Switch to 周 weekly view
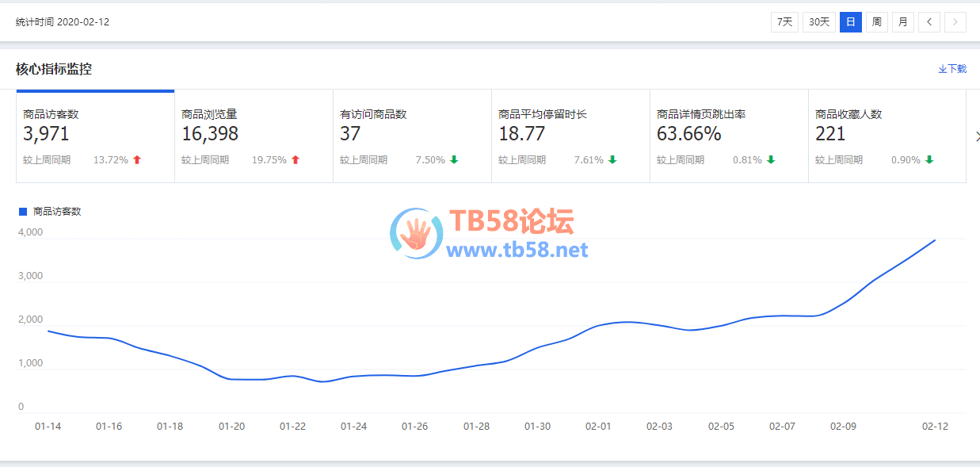 tap(876, 22)
